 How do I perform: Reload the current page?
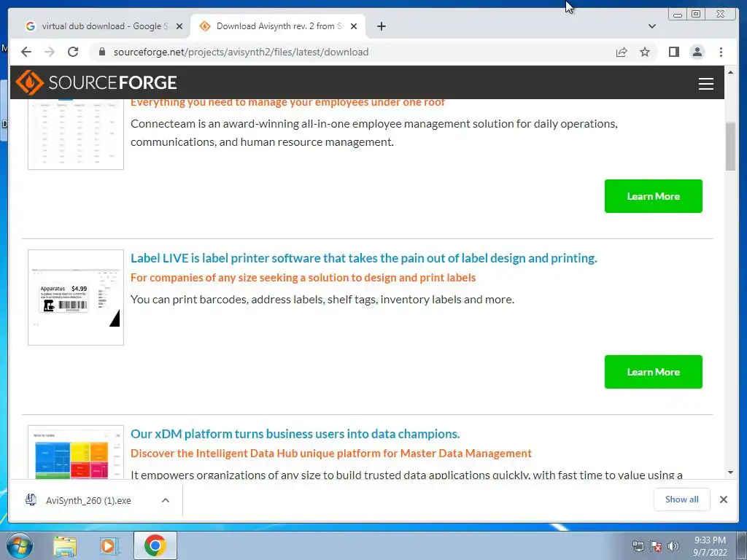tap(73, 52)
